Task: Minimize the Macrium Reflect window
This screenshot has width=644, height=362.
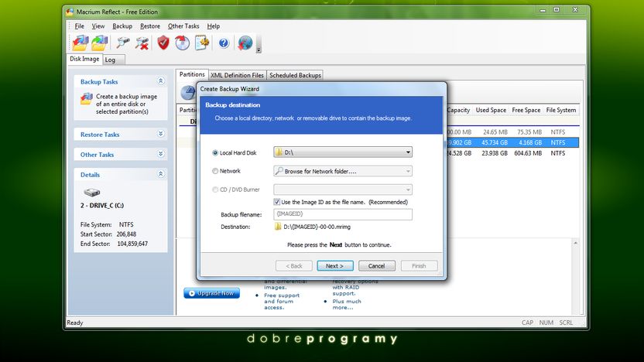Action: (543, 10)
